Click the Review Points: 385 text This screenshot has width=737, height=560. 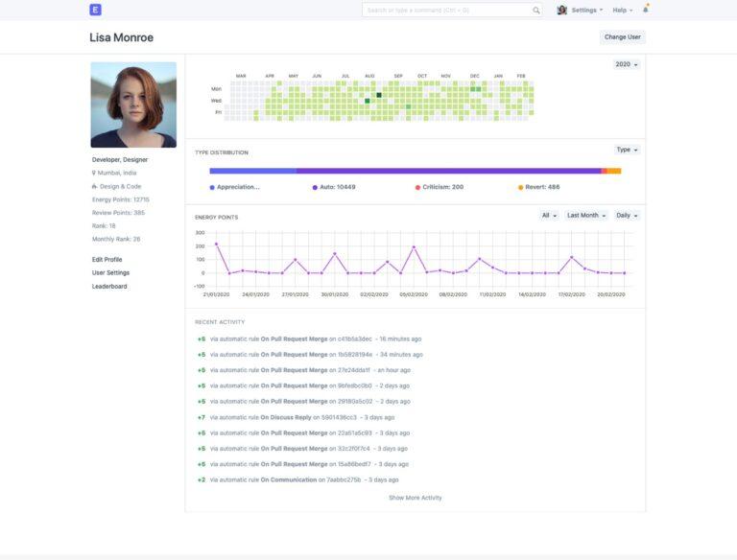(x=118, y=213)
